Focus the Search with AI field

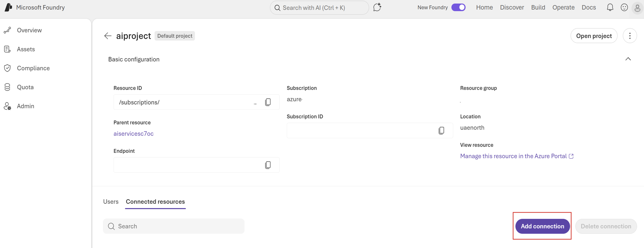click(x=320, y=8)
